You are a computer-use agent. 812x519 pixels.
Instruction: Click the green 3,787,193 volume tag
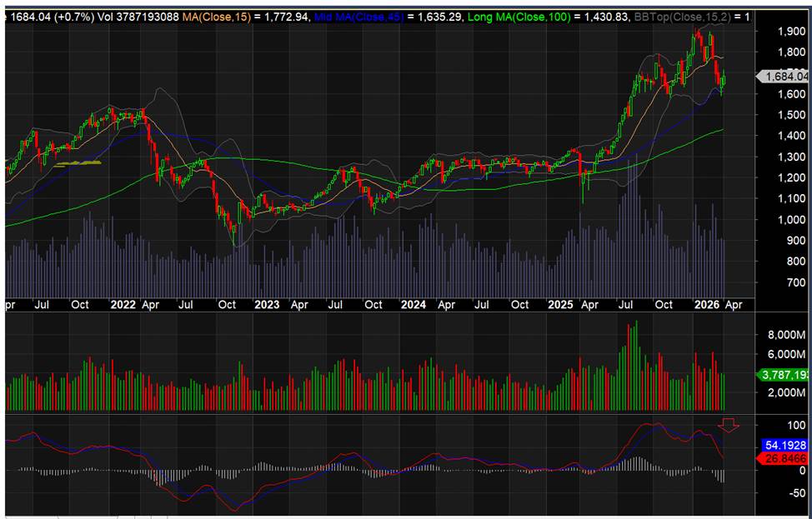pyautogui.click(x=785, y=375)
